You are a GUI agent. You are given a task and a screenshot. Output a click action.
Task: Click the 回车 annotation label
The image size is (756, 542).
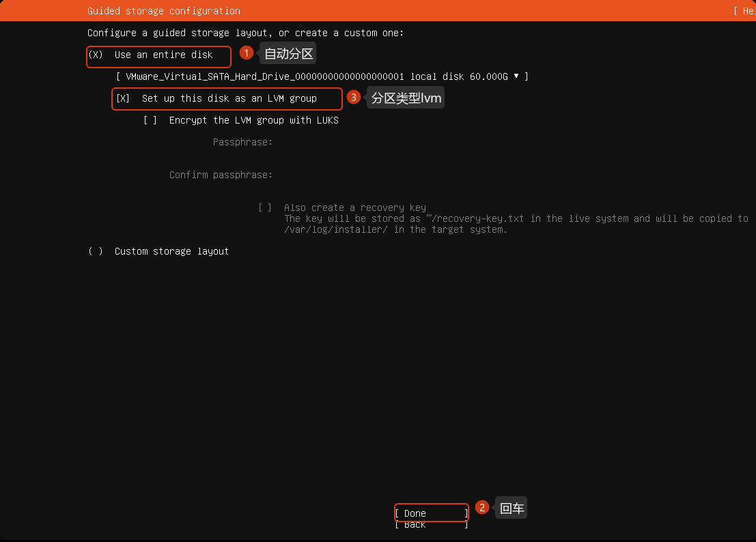point(512,508)
